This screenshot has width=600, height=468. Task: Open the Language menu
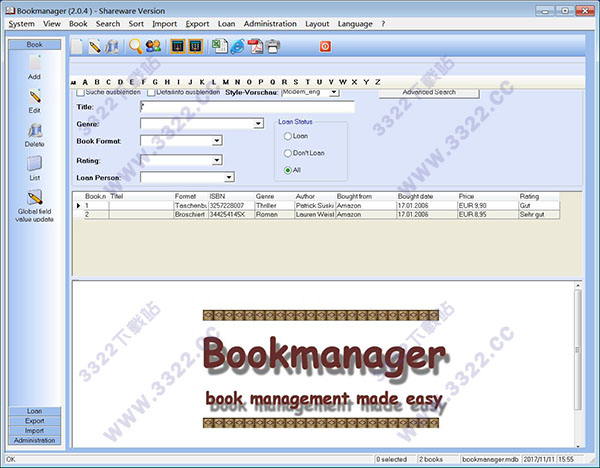pos(355,24)
